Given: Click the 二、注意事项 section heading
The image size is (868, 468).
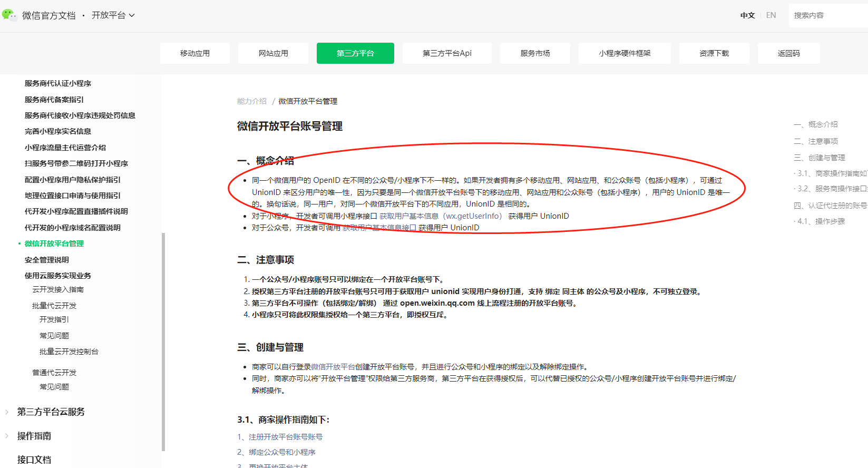Looking at the screenshot, I should point(266,260).
